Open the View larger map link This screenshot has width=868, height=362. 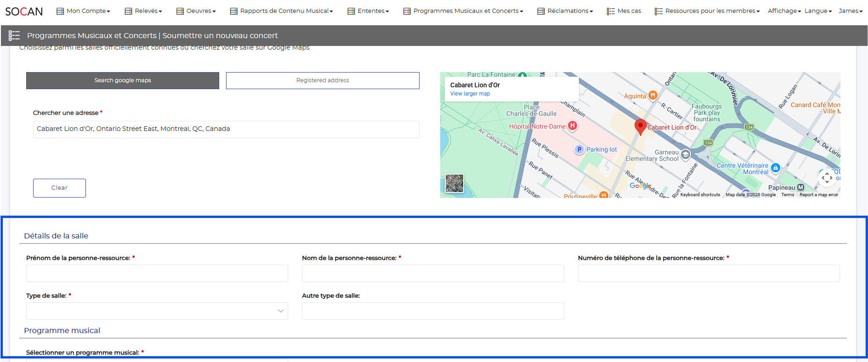[470, 94]
